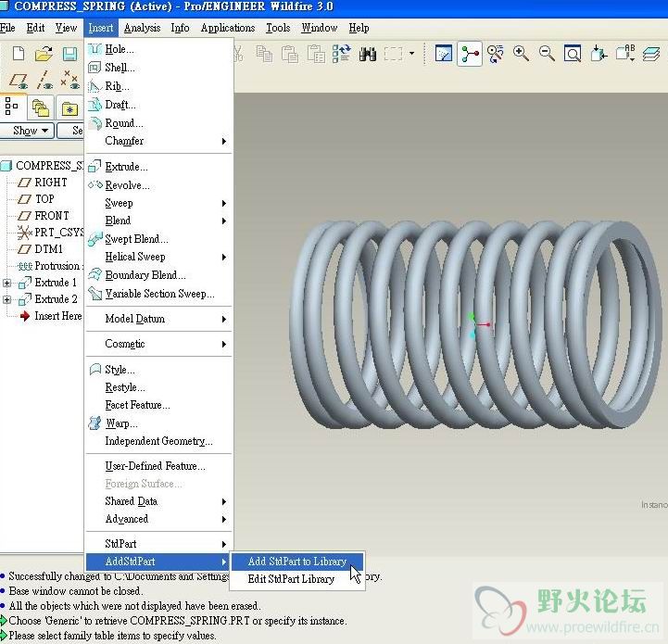Screen dimensions: 668x644
Task: Choose Boundary Blend menu entry
Action: [159, 275]
